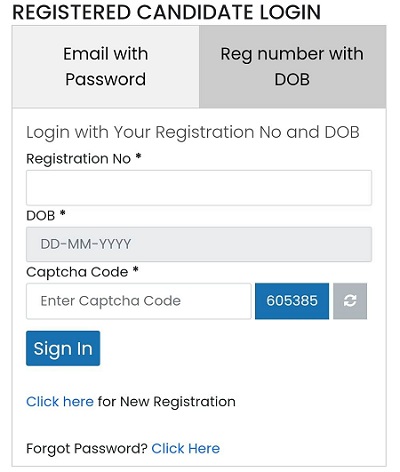Click the 'for New Registration' text
Viewport: 400px width, 472px height.
[167, 402]
